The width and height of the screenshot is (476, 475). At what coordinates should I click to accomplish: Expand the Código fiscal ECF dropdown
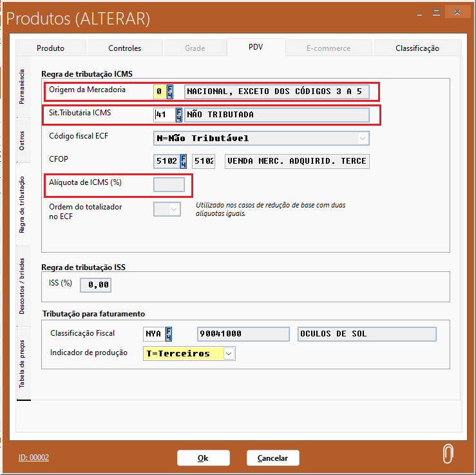click(363, 139)
